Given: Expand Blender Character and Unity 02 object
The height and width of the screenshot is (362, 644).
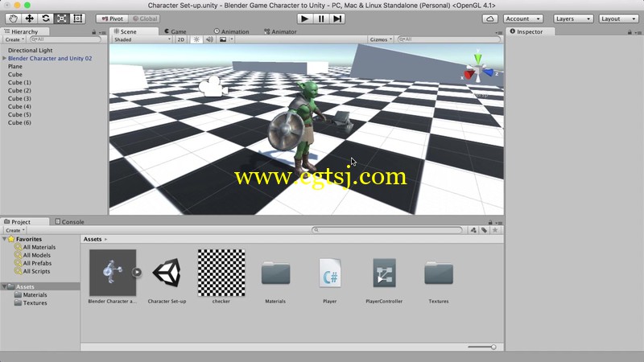Looking at the screenshot, I should [5, 58].
